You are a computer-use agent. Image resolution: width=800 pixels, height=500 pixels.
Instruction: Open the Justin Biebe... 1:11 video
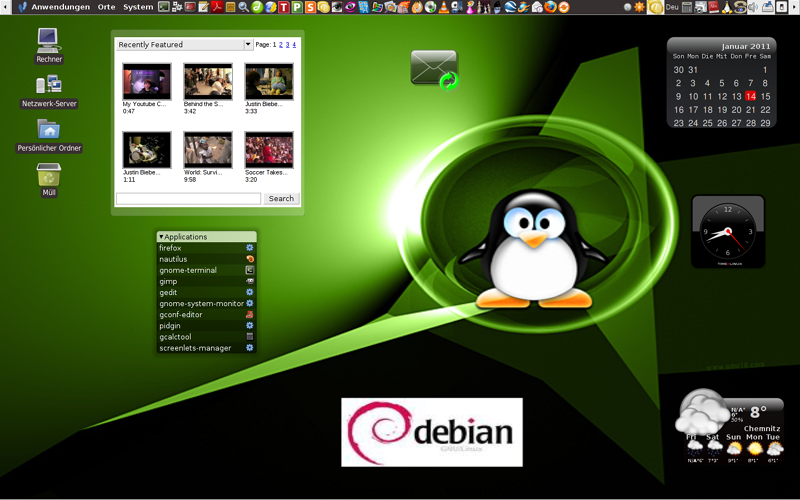click(x=146, y=150)
